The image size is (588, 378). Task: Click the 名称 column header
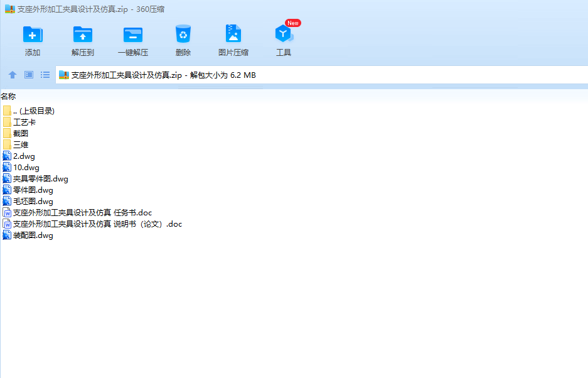[x=8, y=97]
